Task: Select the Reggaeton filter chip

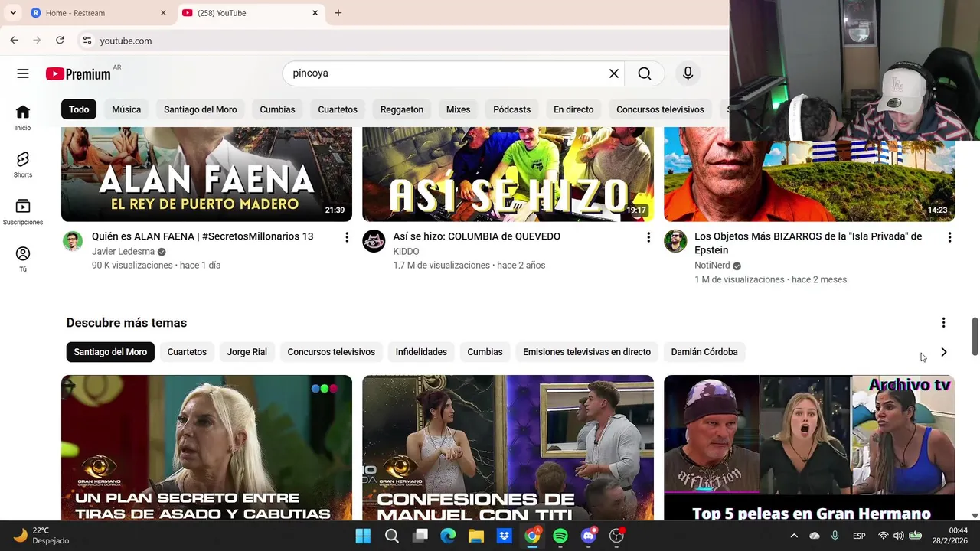Action: (402, 109)
